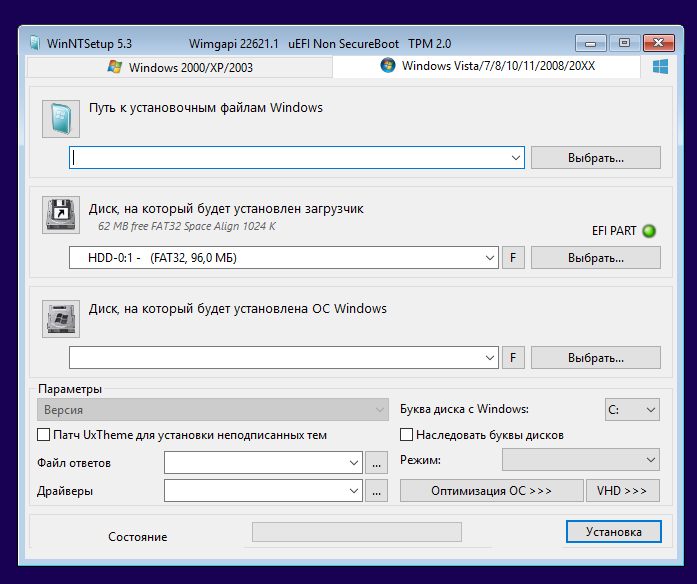Open the boot drive HDD-0:1 dropdown
697x584 pixels.
(489, 258)
